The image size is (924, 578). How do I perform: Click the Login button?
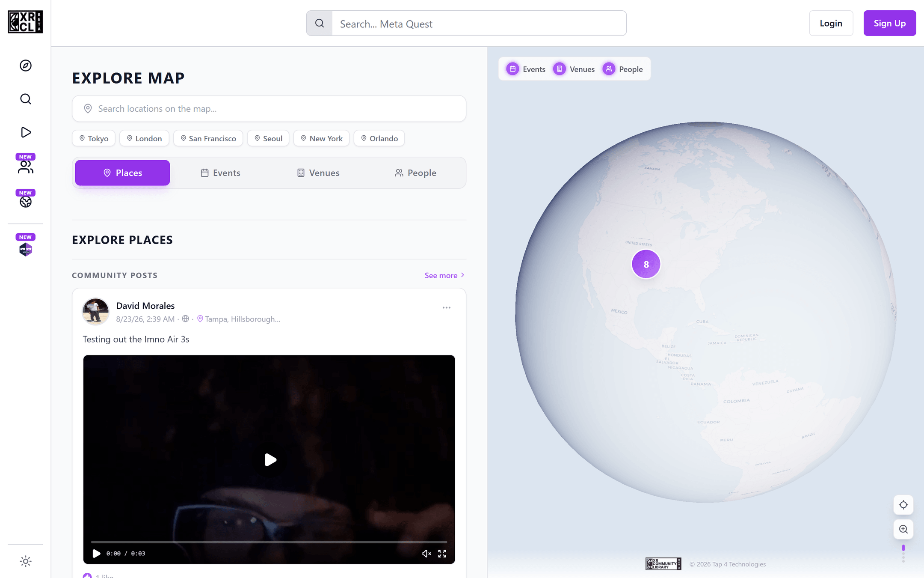(x=831, y=23)
